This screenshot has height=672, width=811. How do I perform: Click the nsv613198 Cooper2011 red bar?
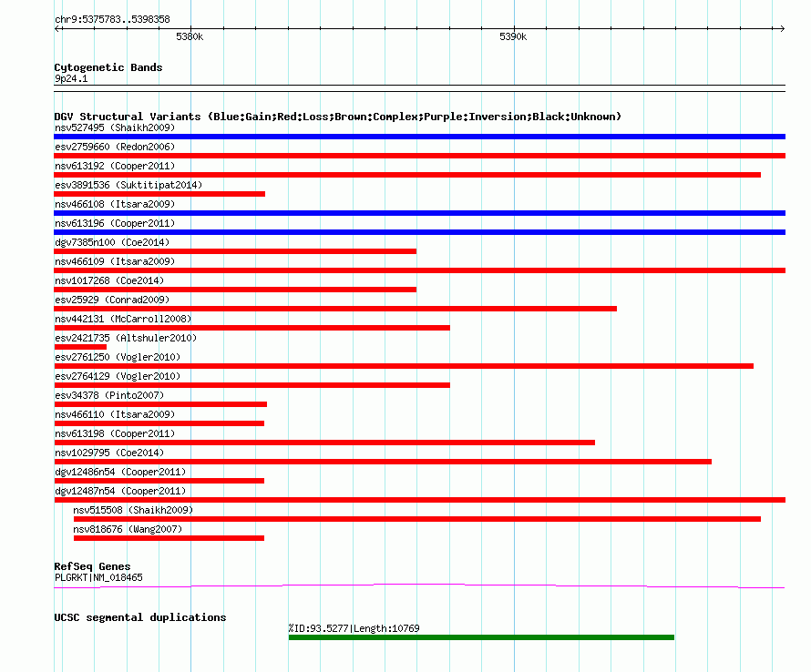pyautogui.click(x=324, y=443)
